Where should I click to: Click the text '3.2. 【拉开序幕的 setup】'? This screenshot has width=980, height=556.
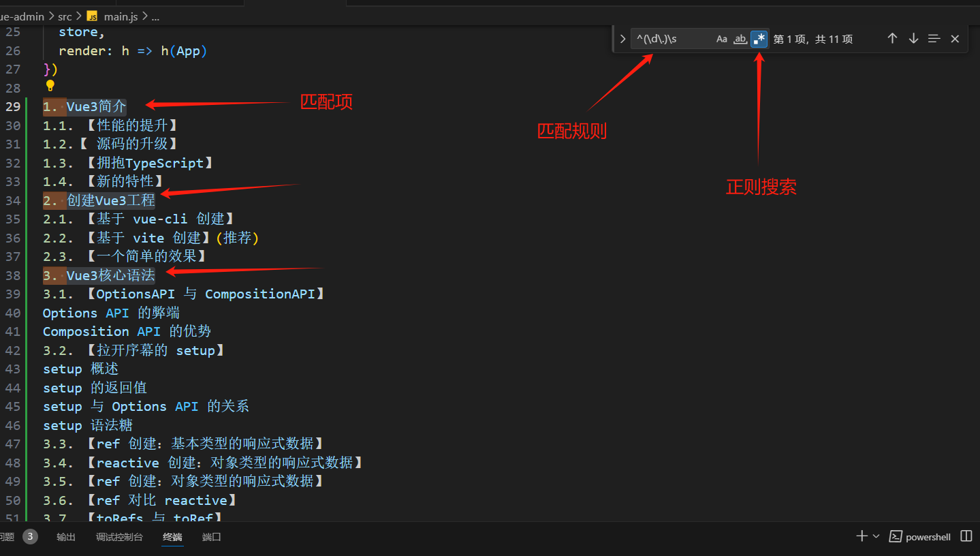(135, 350)
